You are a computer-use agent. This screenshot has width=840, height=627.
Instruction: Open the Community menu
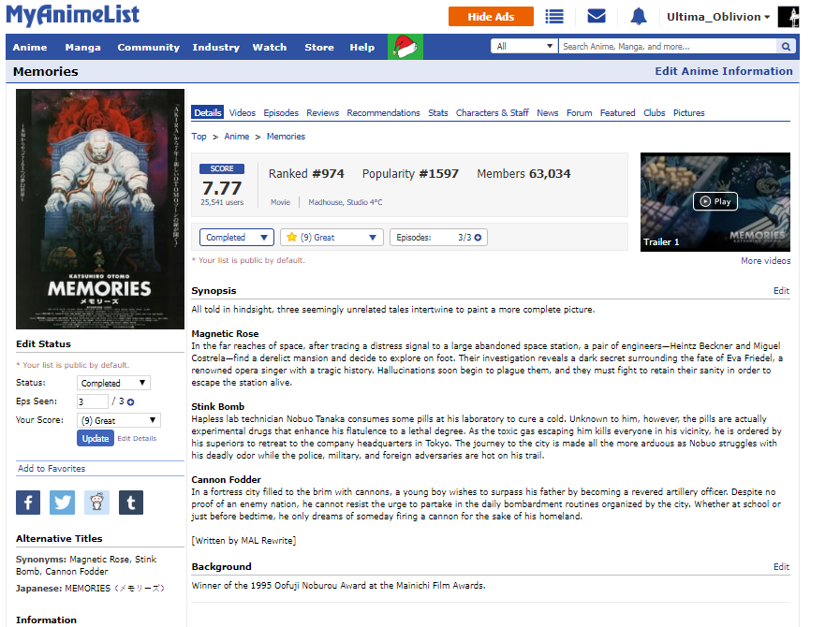tap(148, 47)
